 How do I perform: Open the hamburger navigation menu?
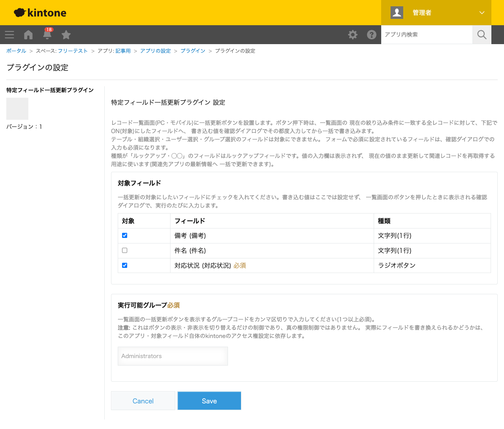coord(9,35)
